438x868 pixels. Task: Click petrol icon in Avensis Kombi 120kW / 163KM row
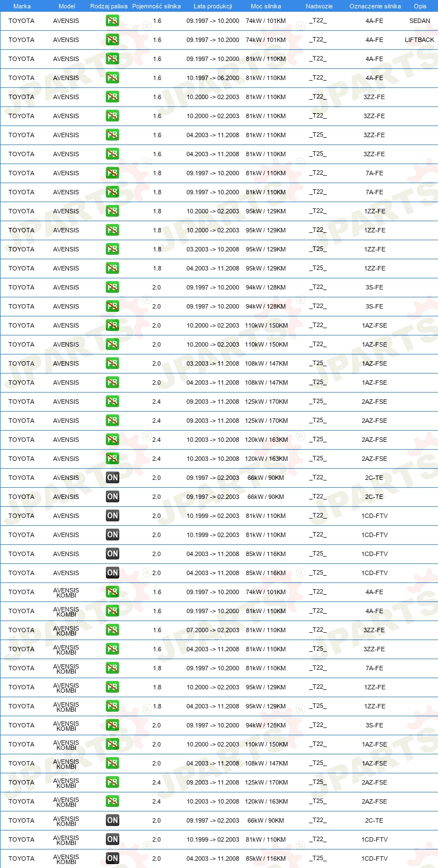(x=112, y=801)
